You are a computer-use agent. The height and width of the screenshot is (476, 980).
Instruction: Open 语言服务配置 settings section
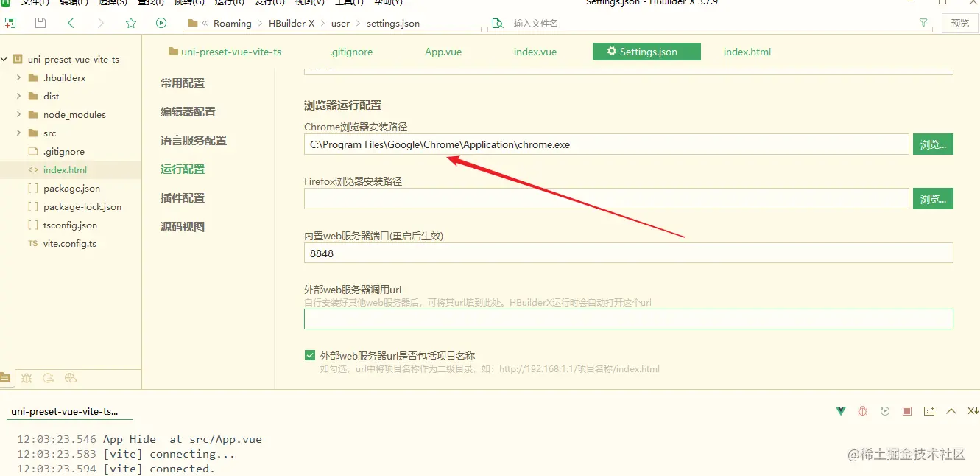(194, 141)
